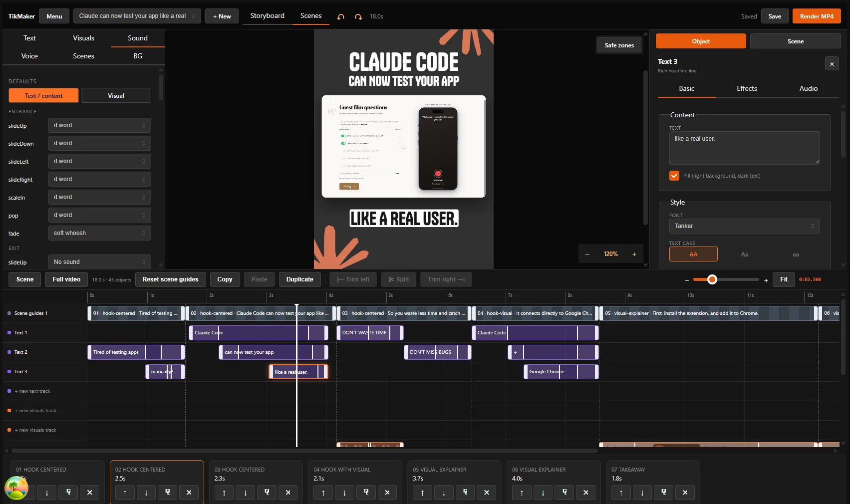Select Text / content defaults
The width and height of the screenshot is (850, 504).
(43, 95)
